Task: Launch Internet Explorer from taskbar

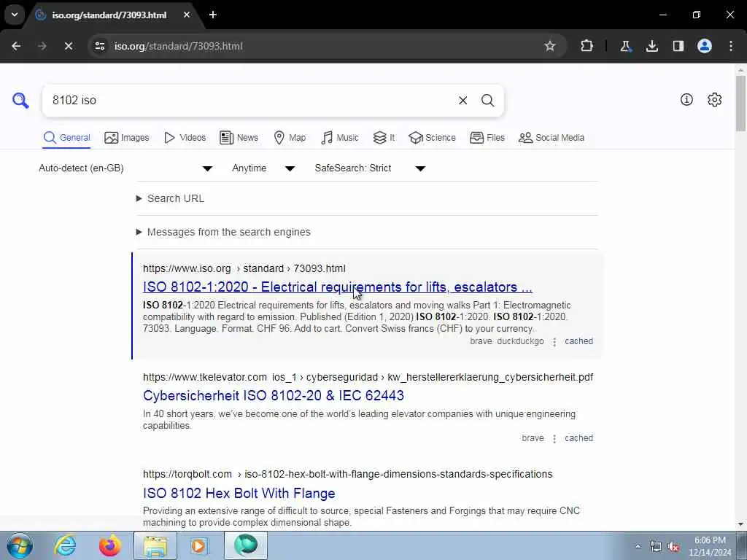Action: click(x=65, y=545)
